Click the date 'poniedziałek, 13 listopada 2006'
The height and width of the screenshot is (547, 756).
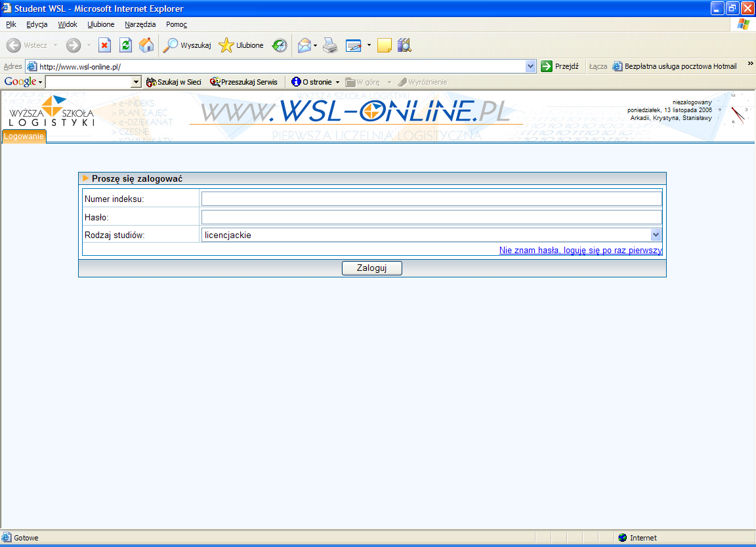tap(669, 110)
